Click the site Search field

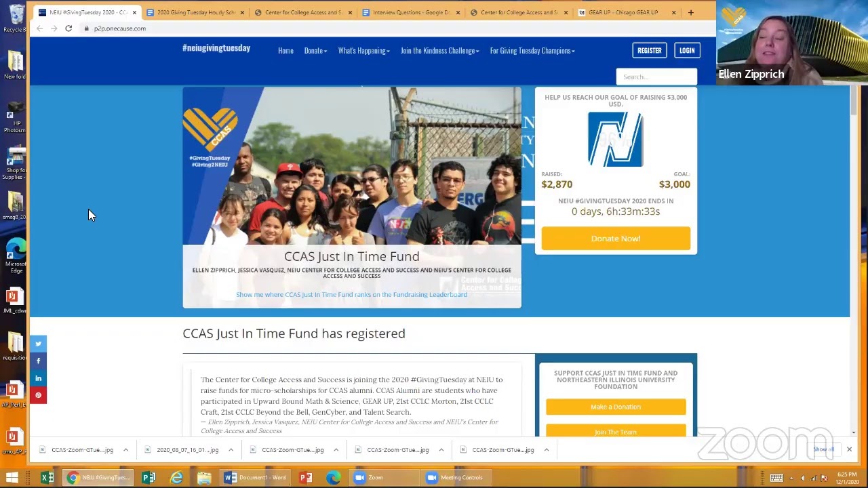[656, 77]
